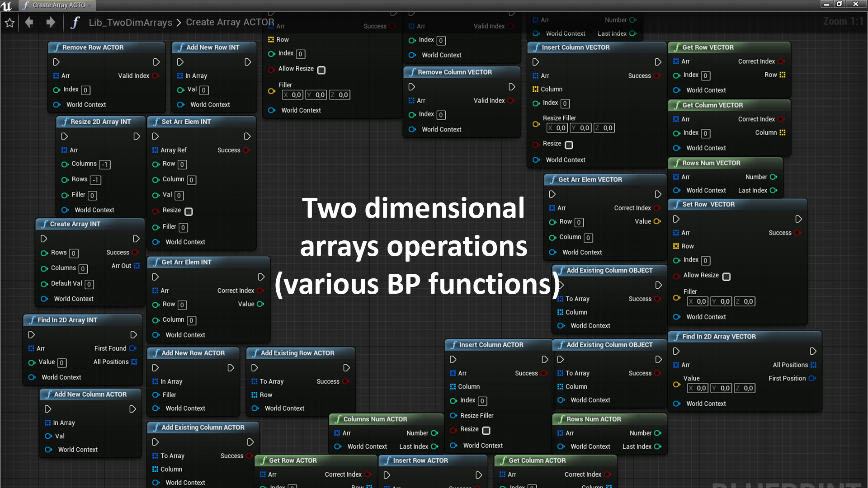868x488 pixels.
Task: Click the forward navigation arrow
Action: (51, 22)
